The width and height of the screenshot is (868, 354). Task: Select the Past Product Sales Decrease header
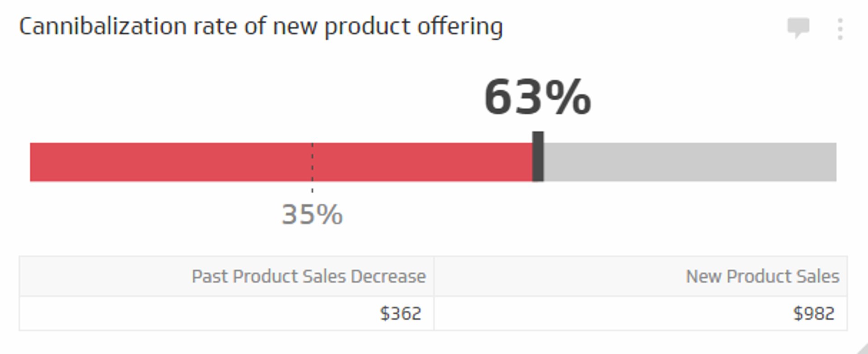coord(309,276)
